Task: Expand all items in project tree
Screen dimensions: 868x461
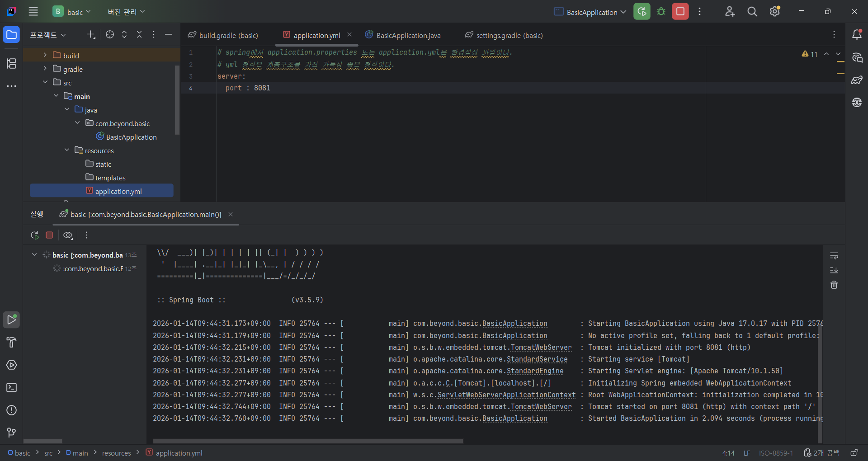Action: pos(124,35)
